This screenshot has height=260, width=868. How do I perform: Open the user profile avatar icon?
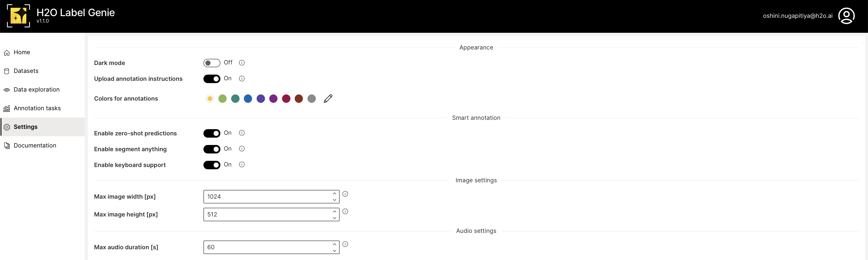tap(846, 16)
